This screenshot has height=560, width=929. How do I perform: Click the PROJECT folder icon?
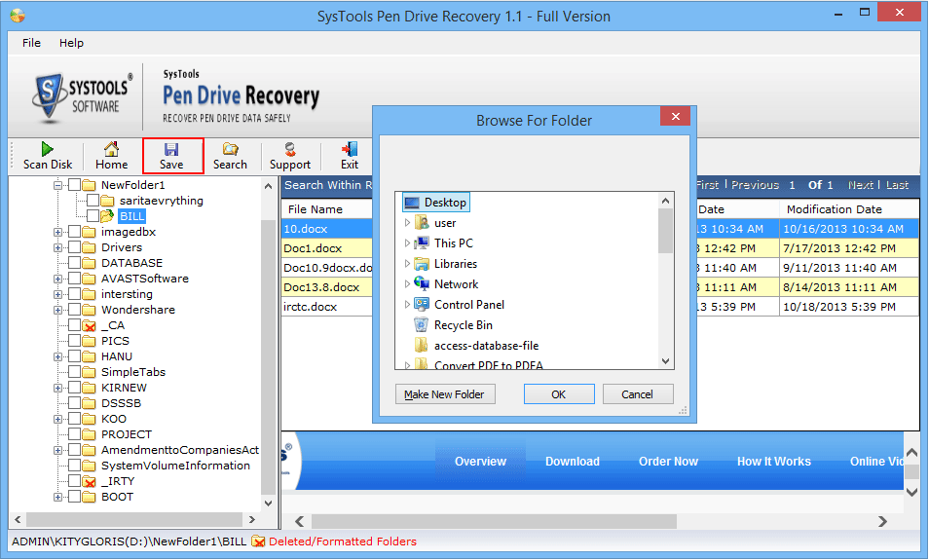[89, 434]
